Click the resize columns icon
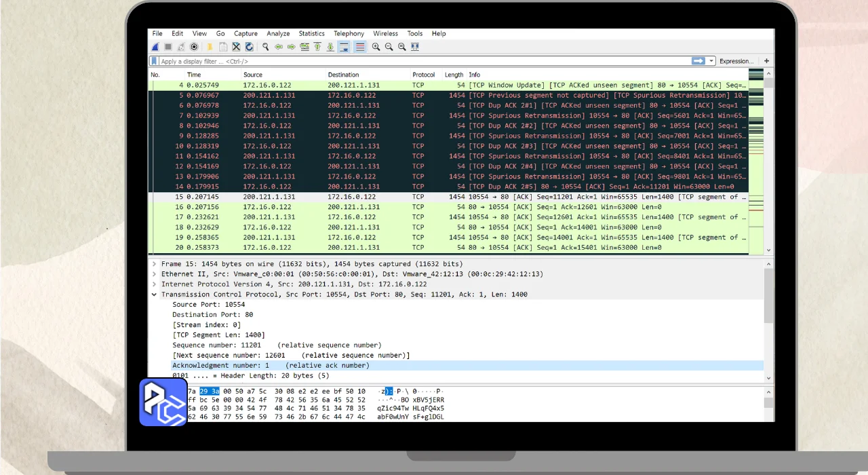 pyautogui.click(x=415, y=47)
